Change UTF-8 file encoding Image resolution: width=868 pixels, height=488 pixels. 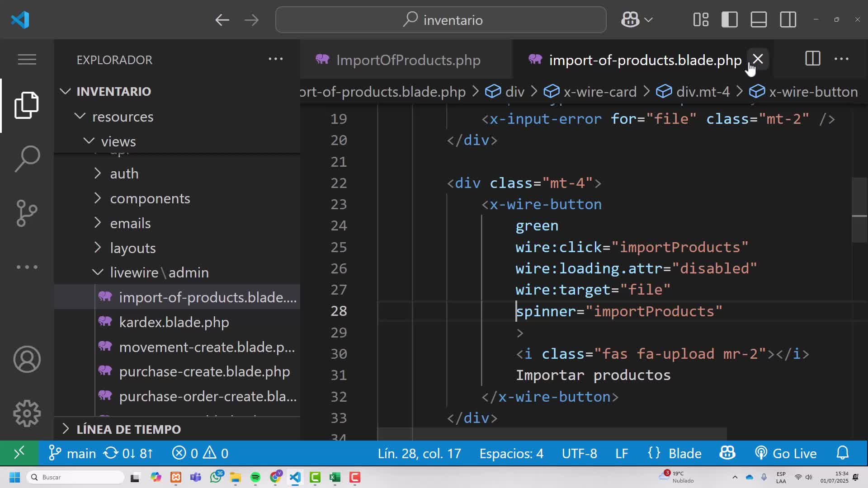(x=579, y=453)
